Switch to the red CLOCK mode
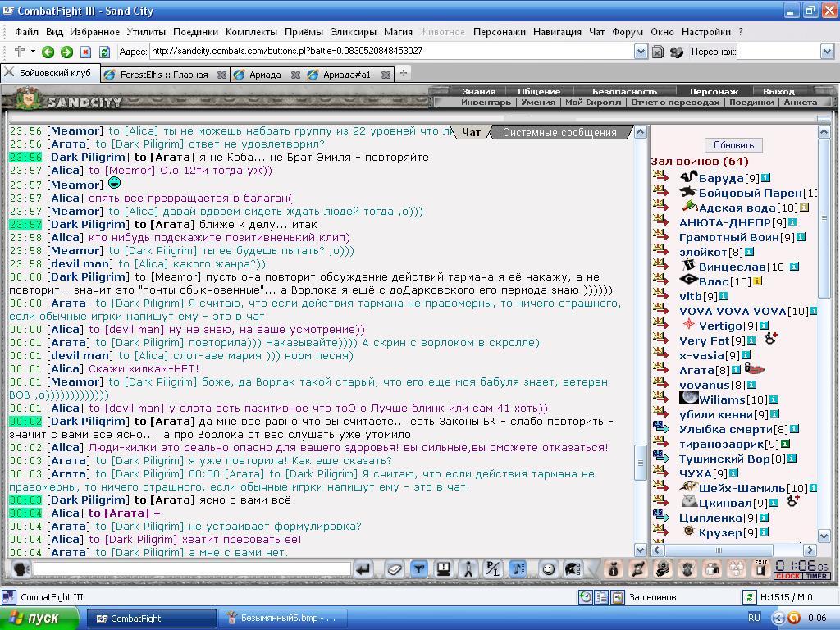Image resolution: width=840 pixels, height=630 pixels. pyautogui.click(x=787, y=576)
